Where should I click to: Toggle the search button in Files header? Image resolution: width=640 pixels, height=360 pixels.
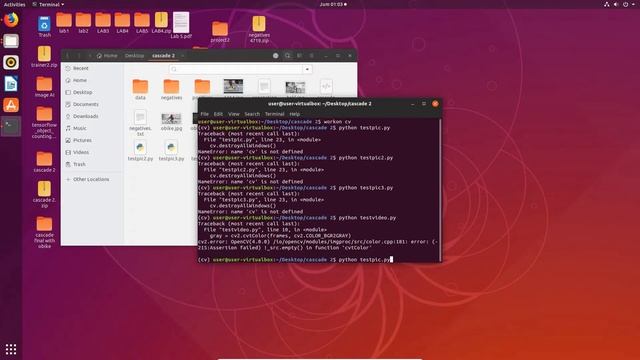point(287,56)
